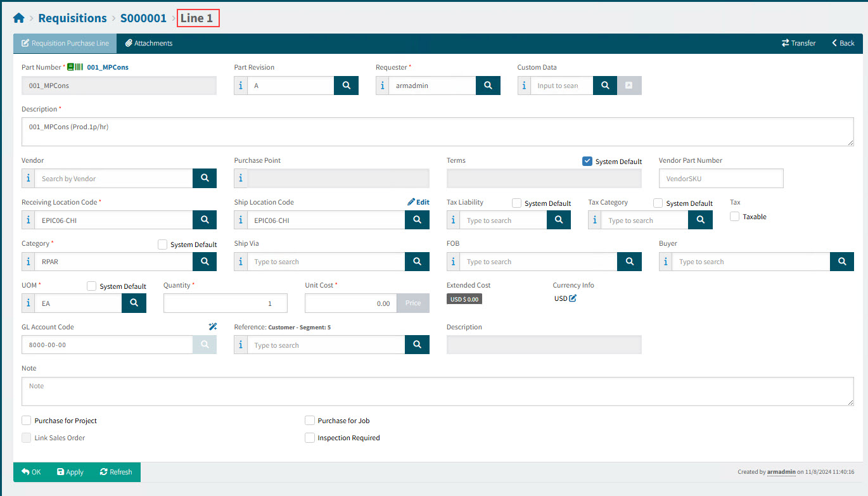Viewport: 868px width, 496px height.
Task: Click the Part Revision search magnifier icon
Action: point(346,86)
